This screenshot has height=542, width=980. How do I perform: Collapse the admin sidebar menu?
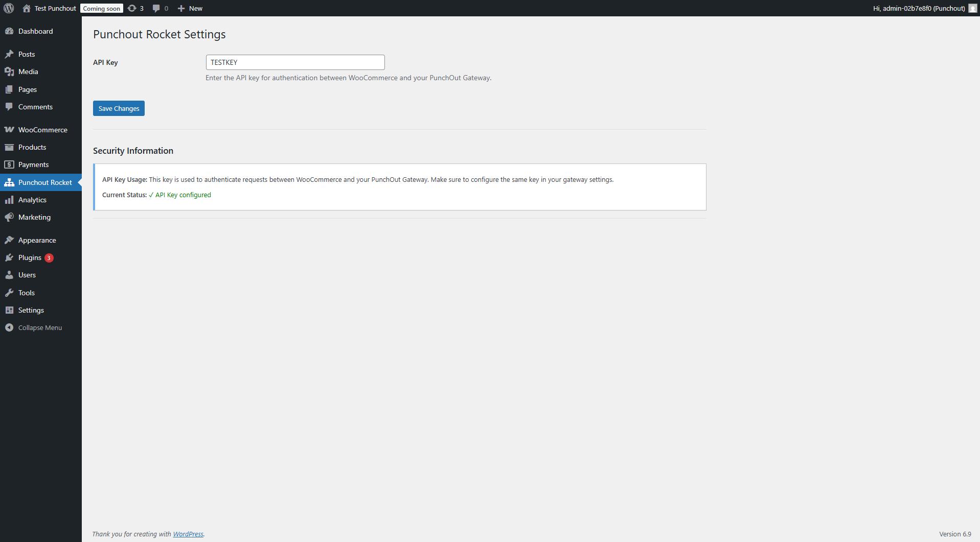(x=33, y=327)
